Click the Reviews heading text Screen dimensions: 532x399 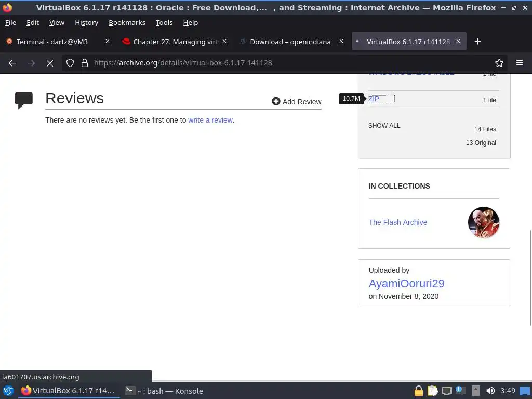[75, 98]
